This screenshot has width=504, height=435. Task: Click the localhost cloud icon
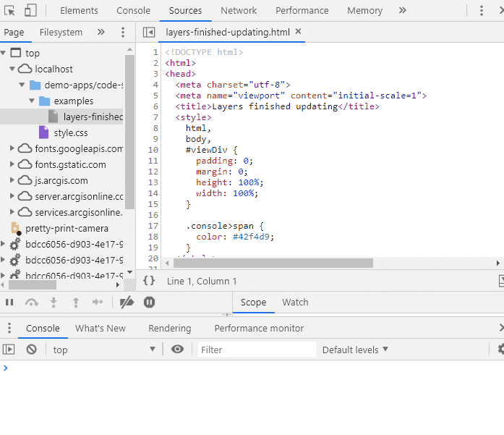(x=25, y=69)
